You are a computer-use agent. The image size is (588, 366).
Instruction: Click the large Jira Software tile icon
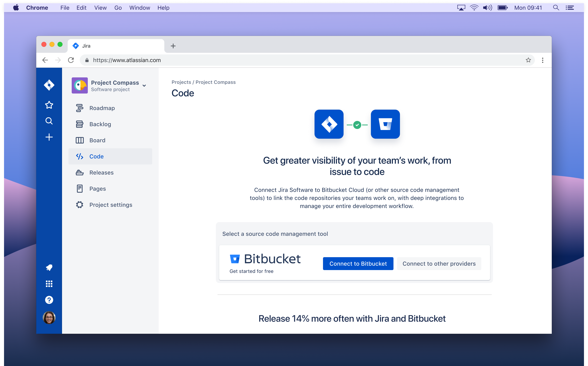pyautogui.click(x=329, y=124)
